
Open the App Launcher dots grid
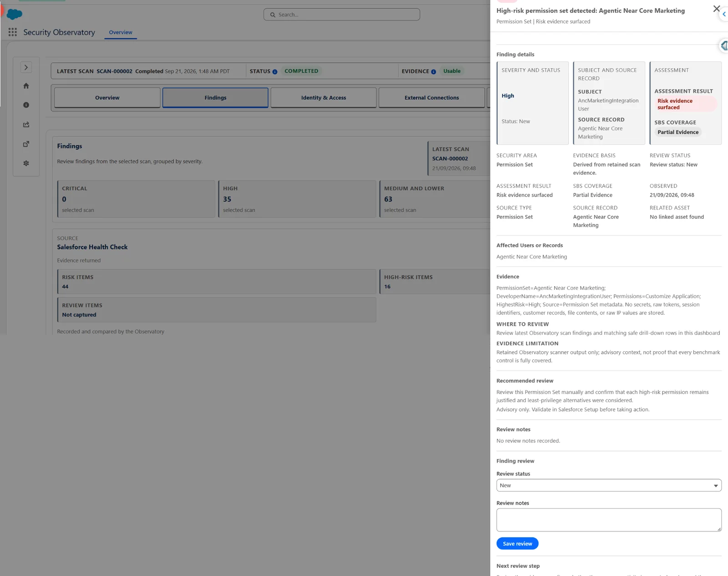click(x=13, y=32)
